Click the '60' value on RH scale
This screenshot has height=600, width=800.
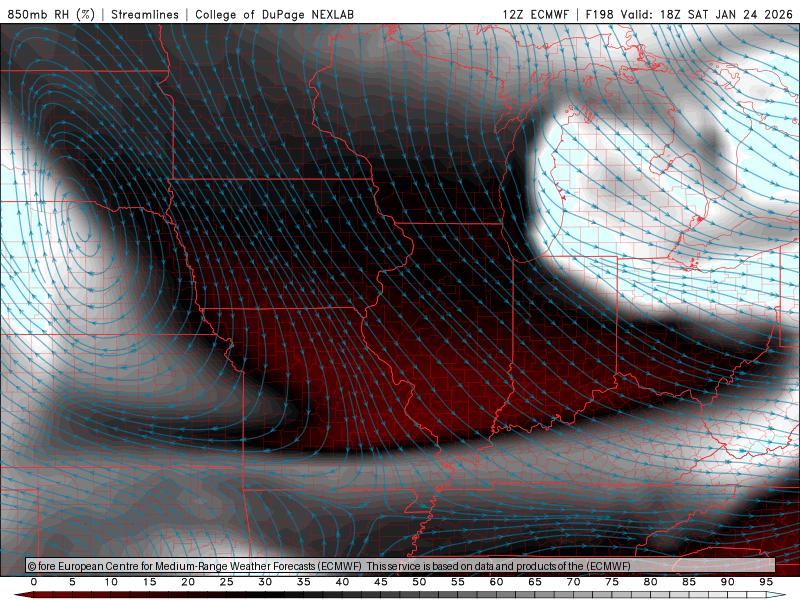(x=496, y=582)
